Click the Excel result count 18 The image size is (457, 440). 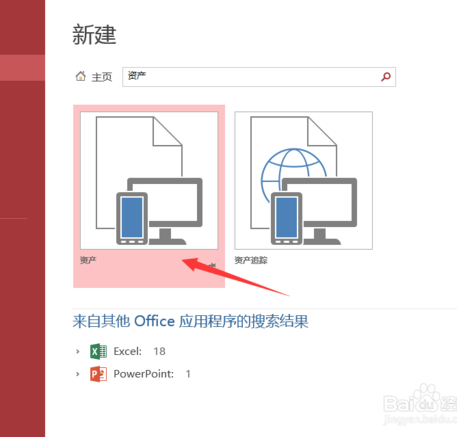point(159,351)
